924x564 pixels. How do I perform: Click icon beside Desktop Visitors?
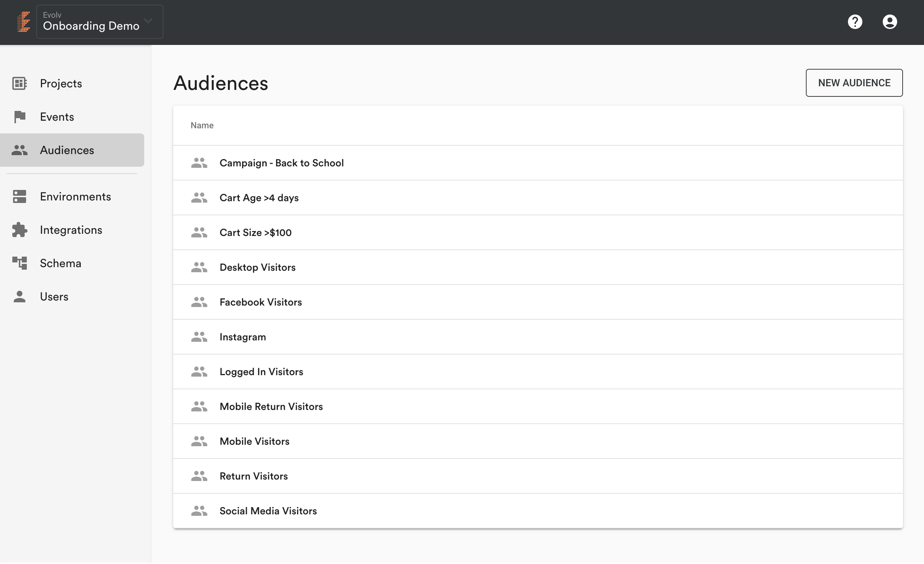pyautogui.click(x=199, y=268)
